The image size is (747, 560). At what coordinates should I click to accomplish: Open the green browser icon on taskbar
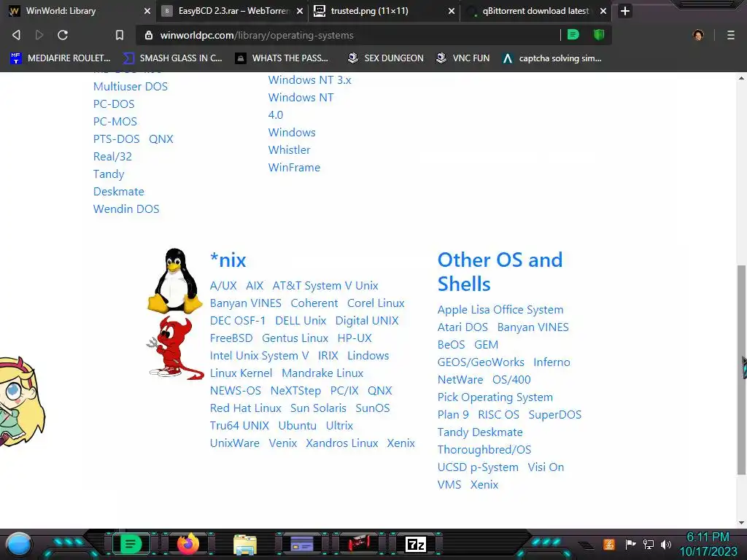(131, 544)
